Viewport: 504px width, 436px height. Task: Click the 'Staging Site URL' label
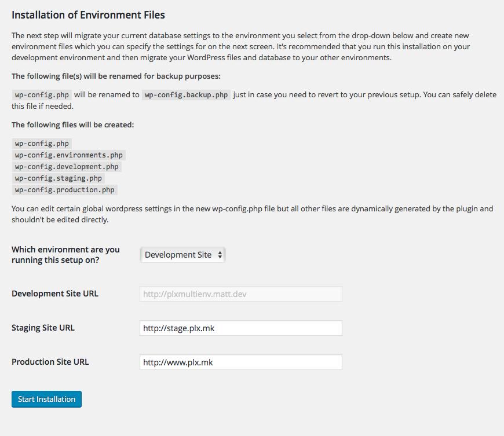click(43, 328)
